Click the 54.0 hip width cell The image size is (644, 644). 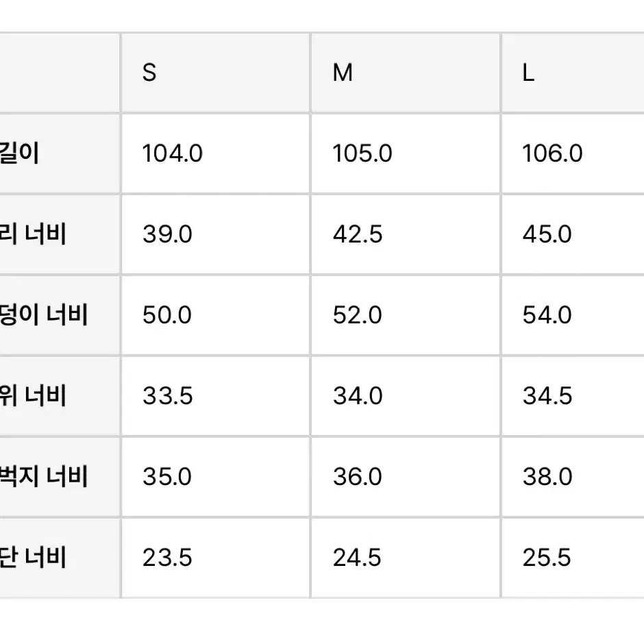click(x=573, y=315)
